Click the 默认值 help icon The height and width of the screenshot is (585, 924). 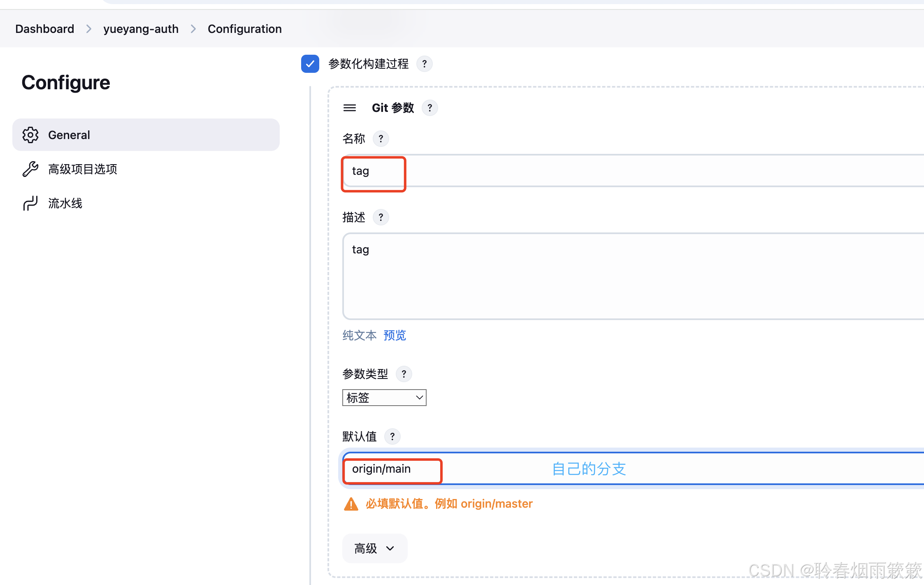[392, 436]
